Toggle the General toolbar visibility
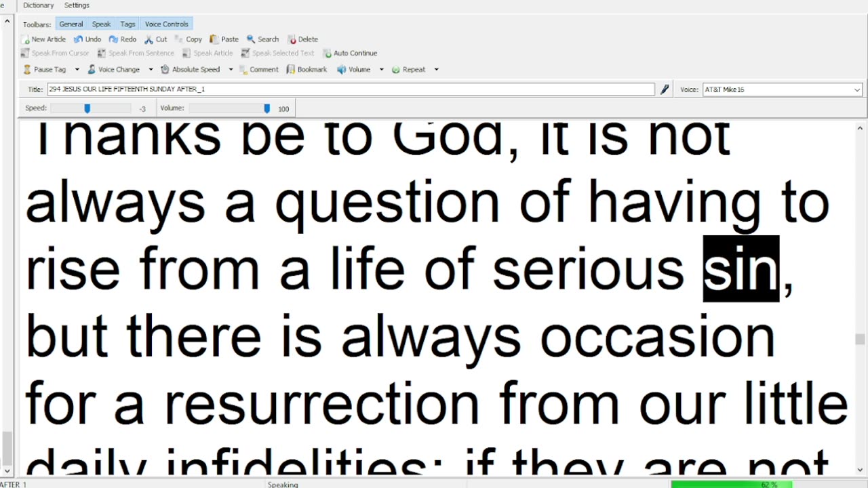This screenshot has height=488, width=868. coord(71,24)
